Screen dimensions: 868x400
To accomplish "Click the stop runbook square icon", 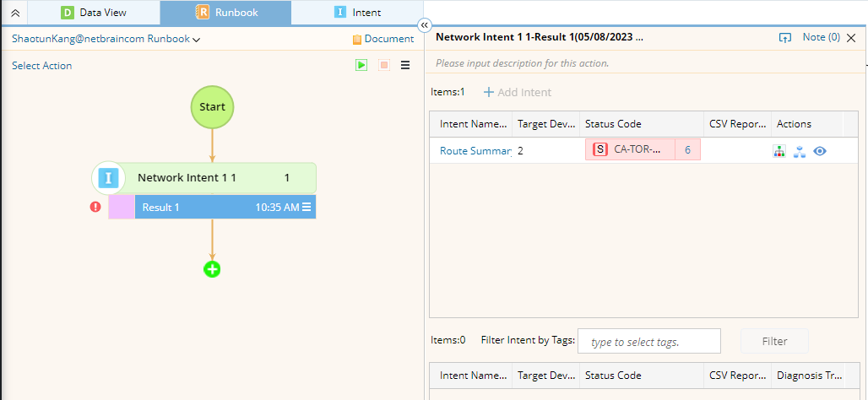I will [384, 65].
